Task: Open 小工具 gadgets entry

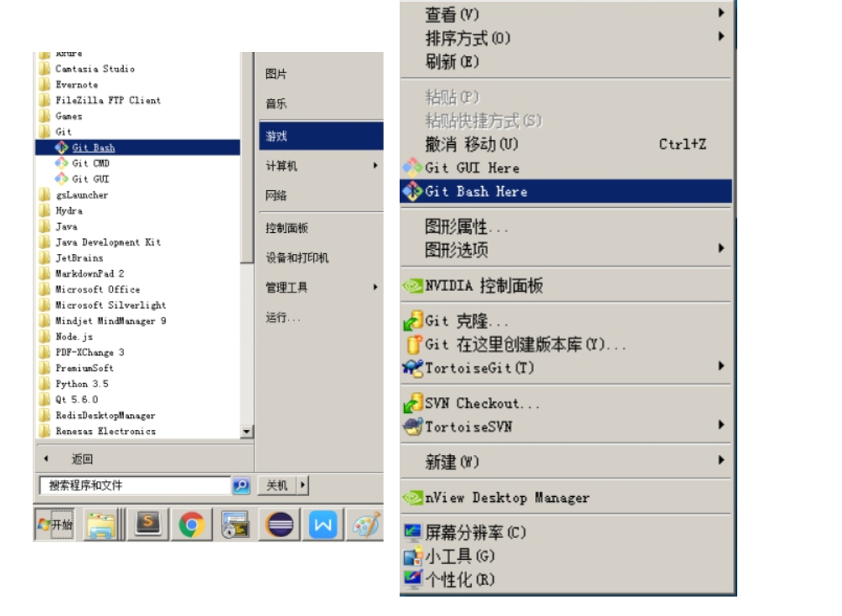Action: (x=566, y=556)
